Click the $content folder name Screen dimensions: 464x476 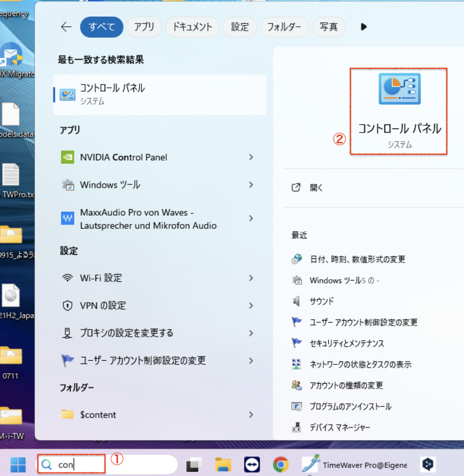point(98,415)
